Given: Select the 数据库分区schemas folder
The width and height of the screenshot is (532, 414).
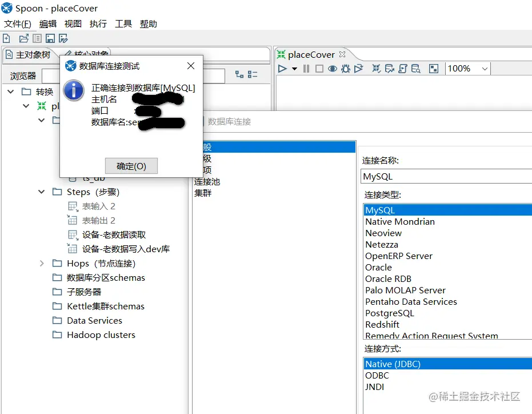Looking at the screenshot, I should 106,278.
